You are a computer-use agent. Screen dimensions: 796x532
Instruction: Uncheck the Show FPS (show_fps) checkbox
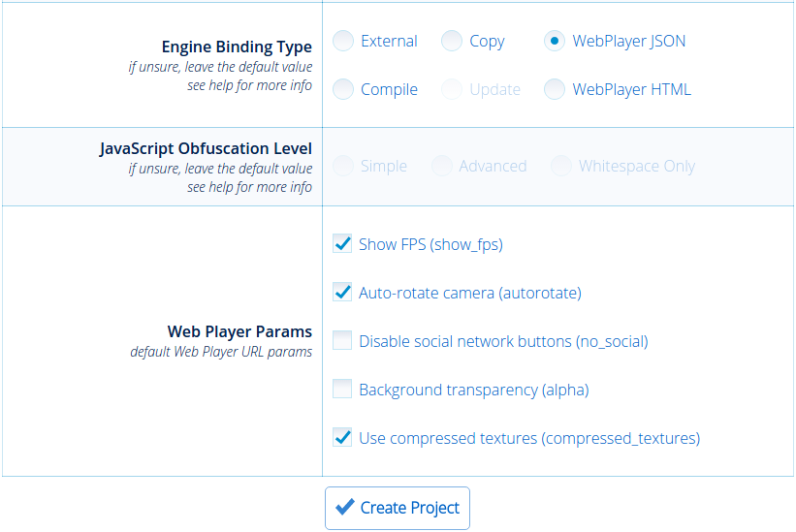click(342, 244)
